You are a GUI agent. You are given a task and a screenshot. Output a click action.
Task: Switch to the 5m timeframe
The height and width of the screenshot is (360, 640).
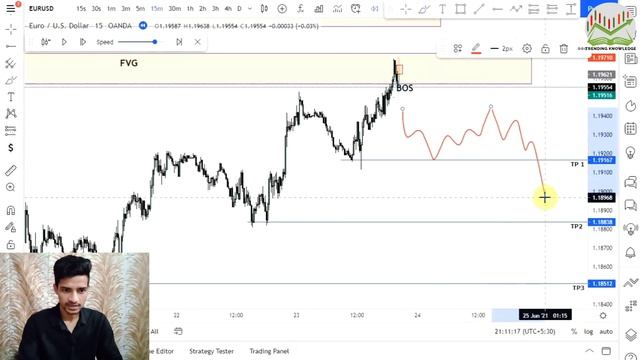click(140, 9)
